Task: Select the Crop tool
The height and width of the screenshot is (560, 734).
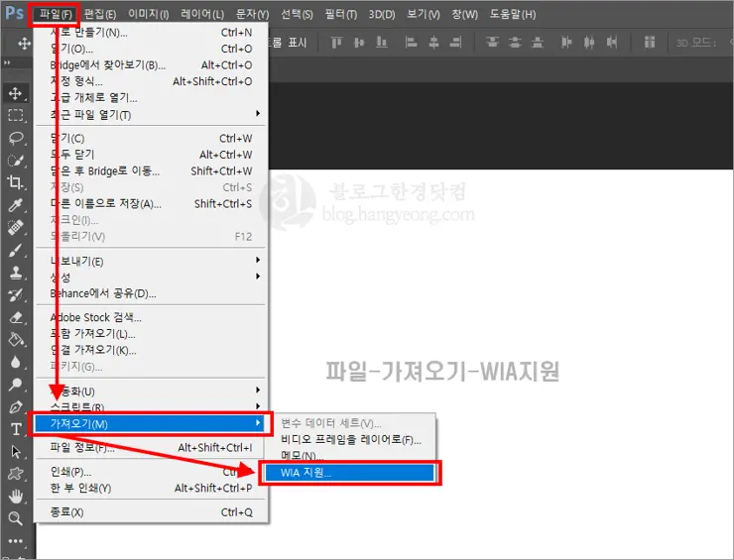Action: [x=16, y=182]
